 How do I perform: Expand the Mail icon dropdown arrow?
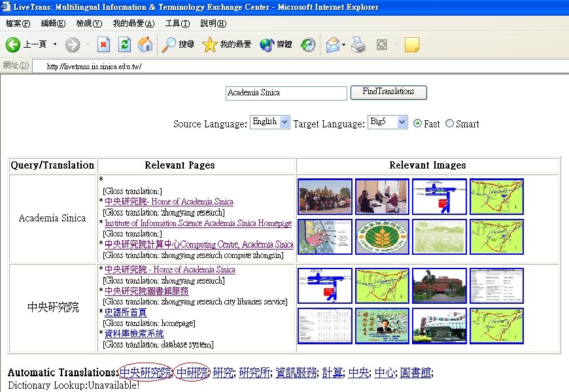click(343, 44)
